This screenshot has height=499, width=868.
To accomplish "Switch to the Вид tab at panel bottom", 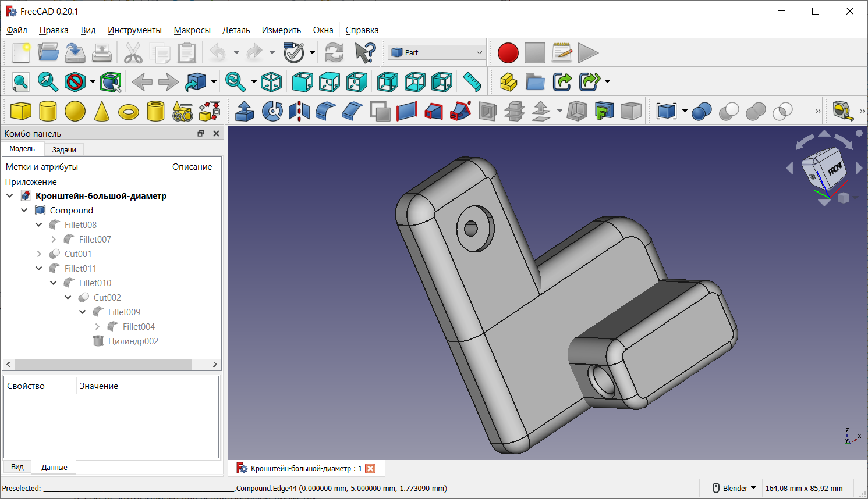I will 17,466.
